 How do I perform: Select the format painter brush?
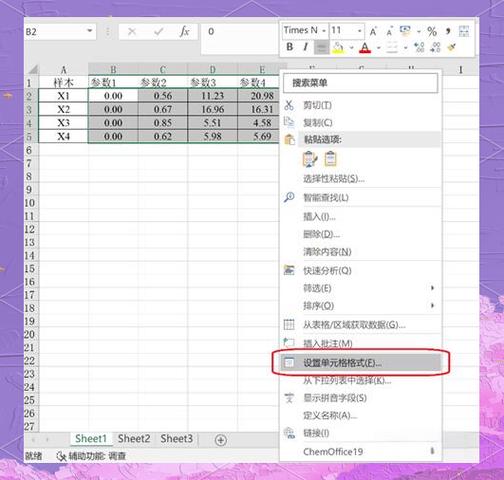(452, 47)
